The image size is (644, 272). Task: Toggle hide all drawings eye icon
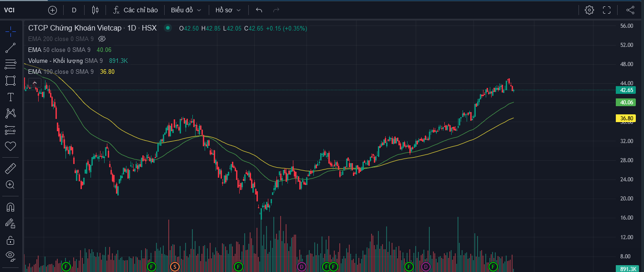[10, 255]
